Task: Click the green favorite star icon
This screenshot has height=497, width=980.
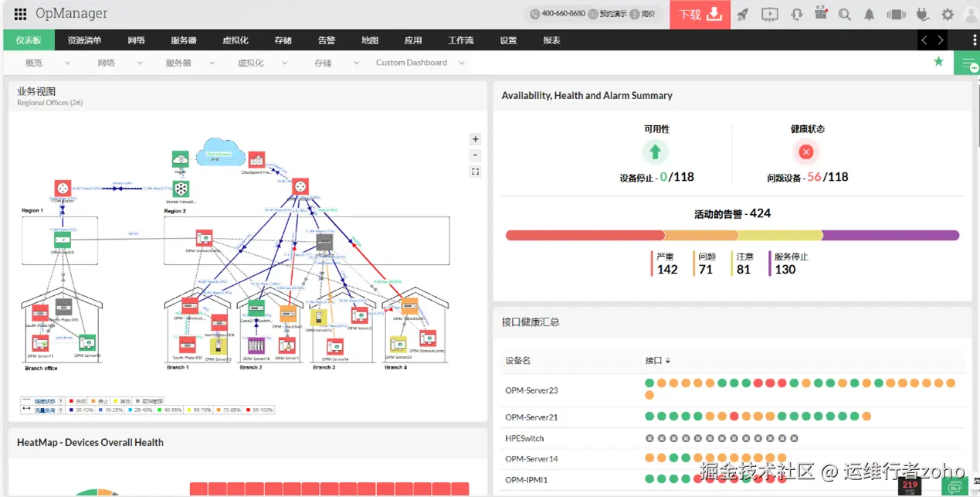Action: pos(938,62)
